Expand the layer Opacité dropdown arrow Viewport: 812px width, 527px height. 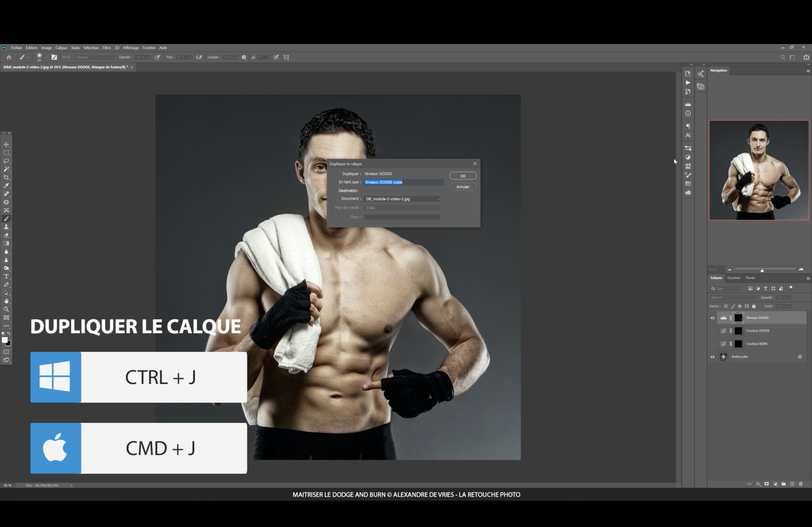(x=789, y=297)
